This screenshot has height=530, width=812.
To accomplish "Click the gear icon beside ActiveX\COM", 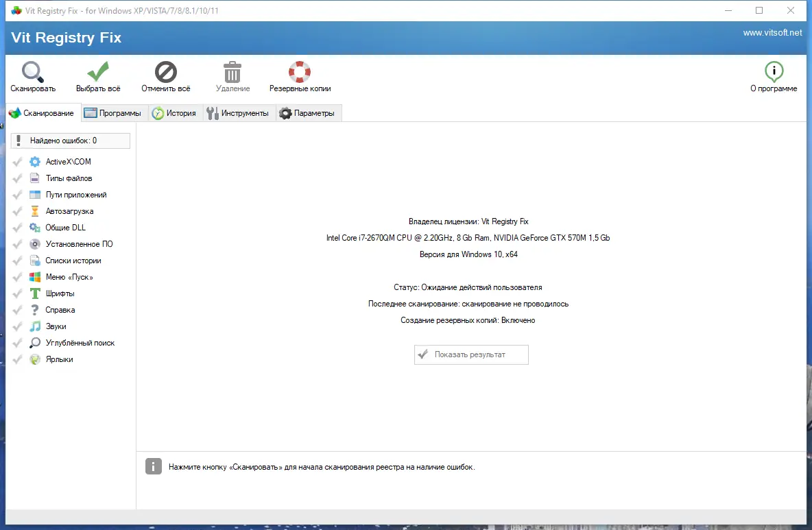I will tap(34, 161).
